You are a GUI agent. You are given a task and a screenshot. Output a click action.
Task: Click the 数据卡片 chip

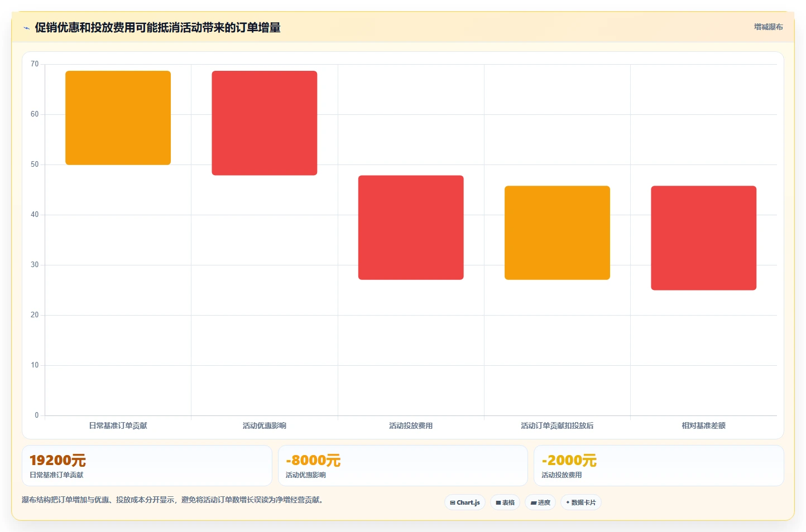click(x=581, y=502)
